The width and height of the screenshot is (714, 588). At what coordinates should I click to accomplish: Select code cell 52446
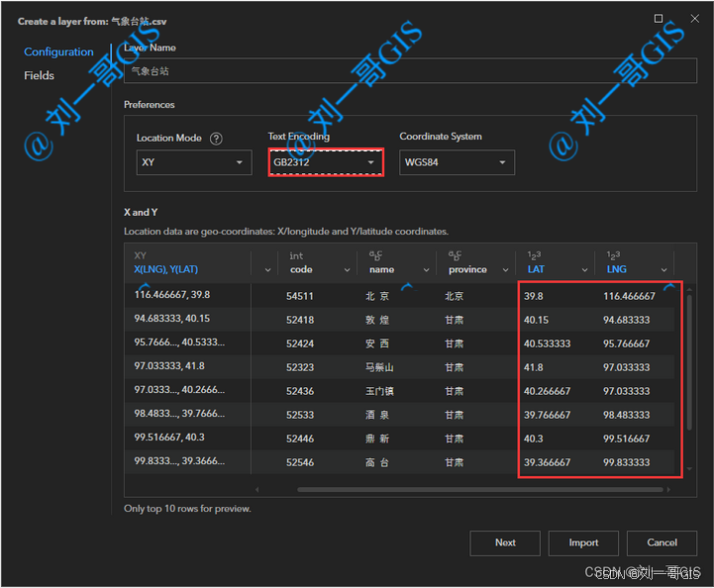click(x=300, y=439)
